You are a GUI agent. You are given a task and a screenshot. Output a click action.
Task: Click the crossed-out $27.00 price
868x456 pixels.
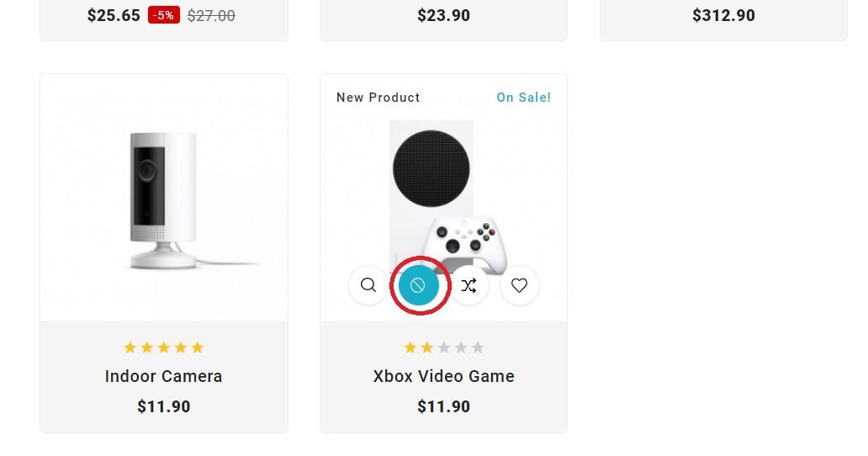(x=211, y=15)
